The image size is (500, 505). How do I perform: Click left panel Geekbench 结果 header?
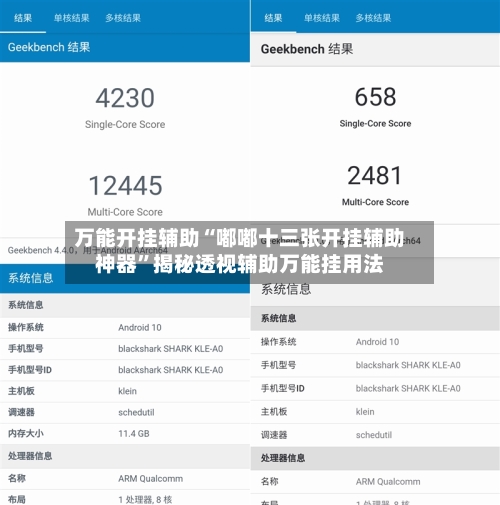click(x=125, y=47)
